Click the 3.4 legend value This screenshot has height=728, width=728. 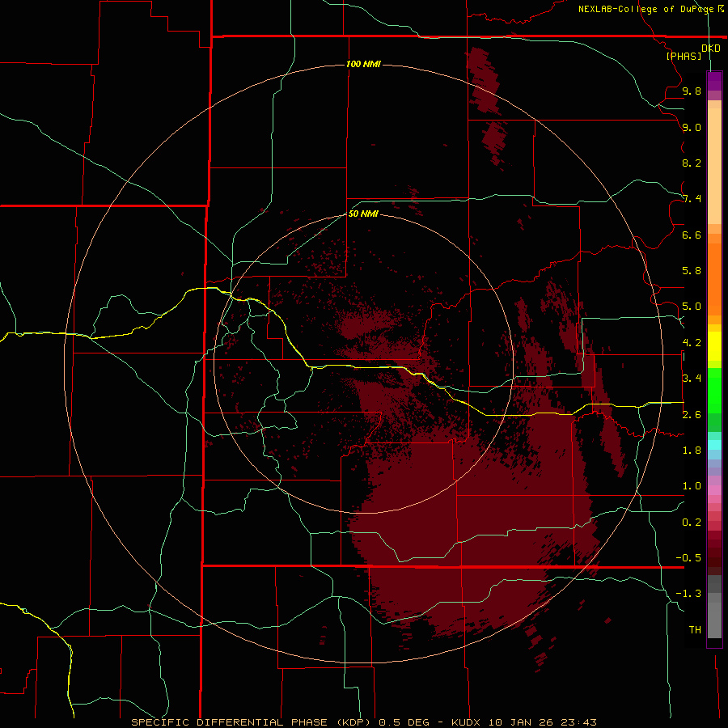692,379
